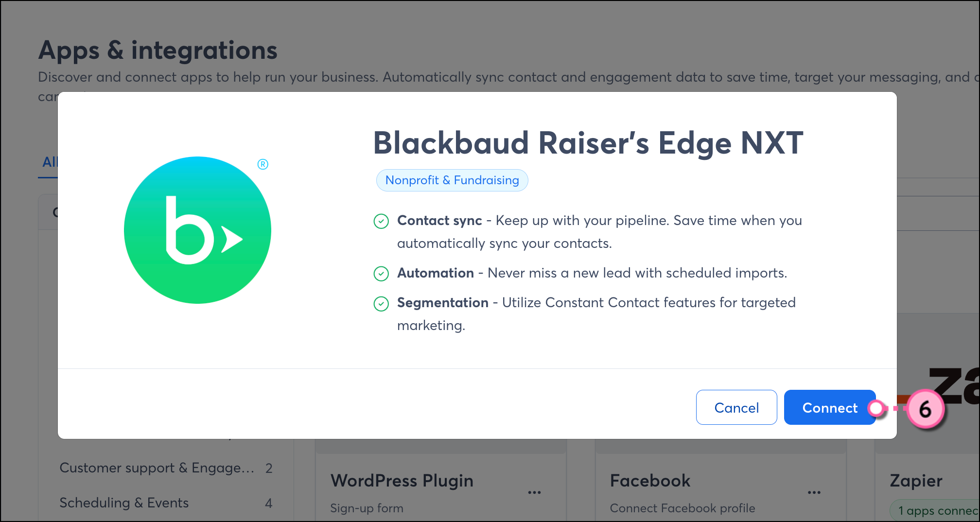Open the Zapier integration card
980x522 pixels.
coord(916,481)
